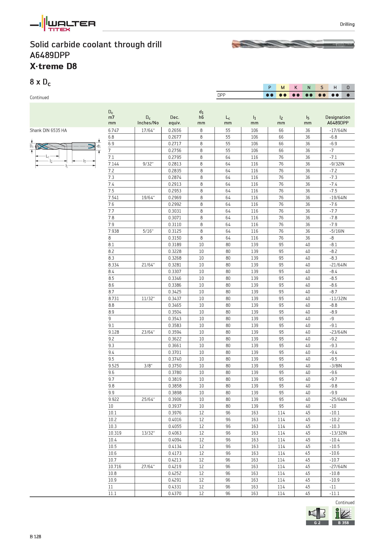Viewport: 392px width, 555px height.
Task: Click designation -9.9
Action: pyautogui.click(x=333, y=393)
